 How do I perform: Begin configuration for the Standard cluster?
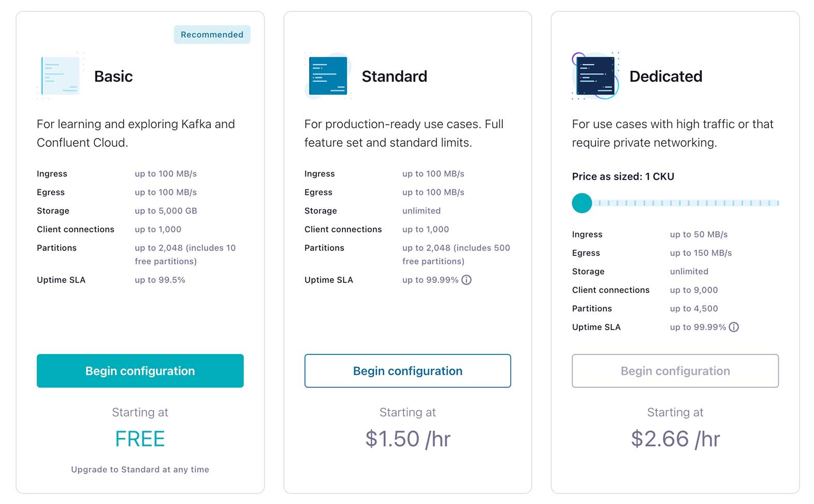408,371
